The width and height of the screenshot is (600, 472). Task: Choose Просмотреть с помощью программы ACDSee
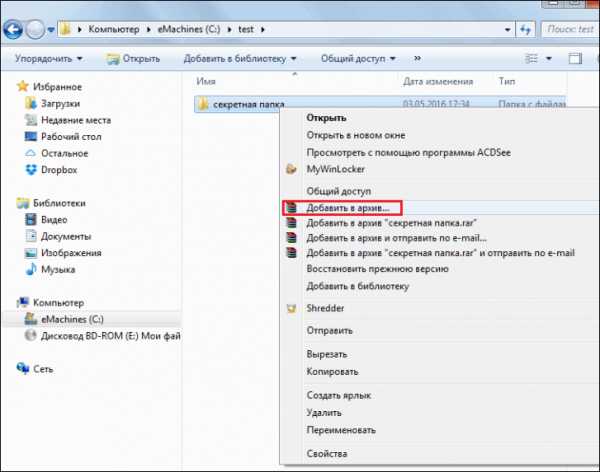click(408, 152)
